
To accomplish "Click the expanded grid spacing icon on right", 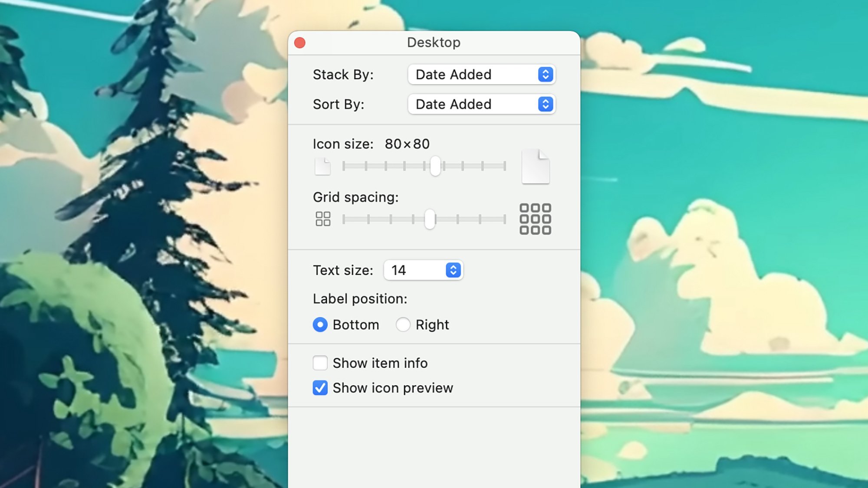I will click(x=535, y=219).
